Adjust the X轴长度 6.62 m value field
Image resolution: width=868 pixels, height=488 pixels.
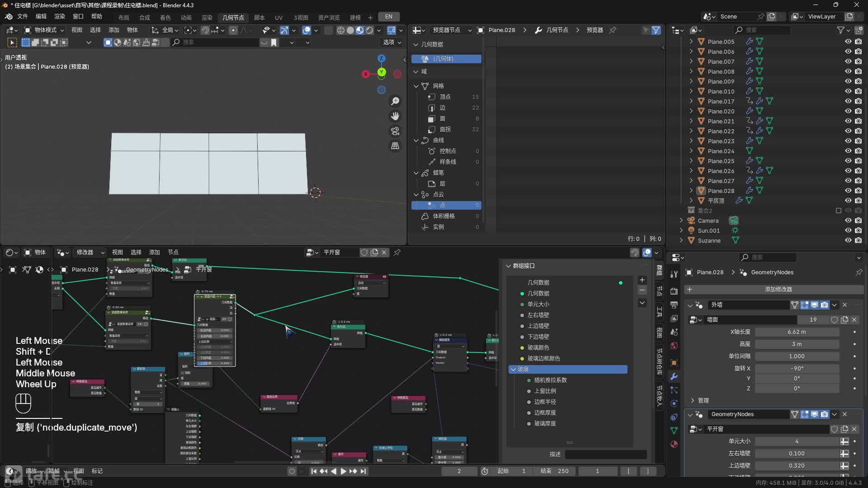tap(797, 332)
